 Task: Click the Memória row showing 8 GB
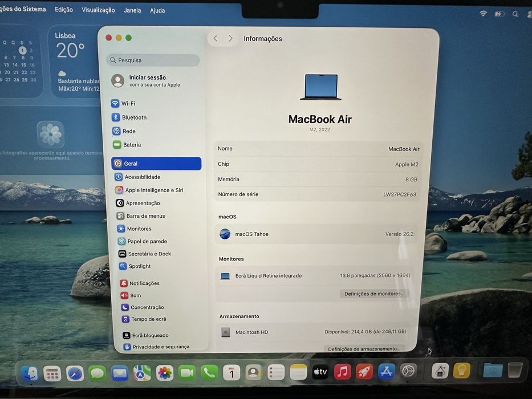click(318, 179)
